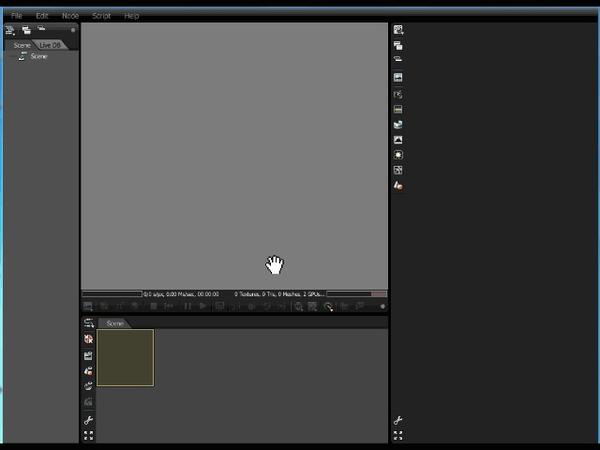600x450 pixels.
Task: Click the red-and-white icon below the clapperboard icon
Action: [x=88, y=371]
